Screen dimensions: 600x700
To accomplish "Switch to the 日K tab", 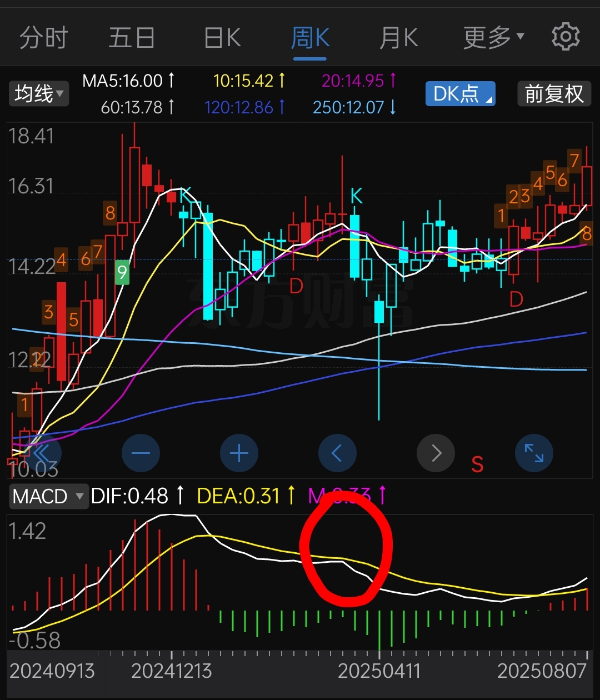I will click(223, 38).
